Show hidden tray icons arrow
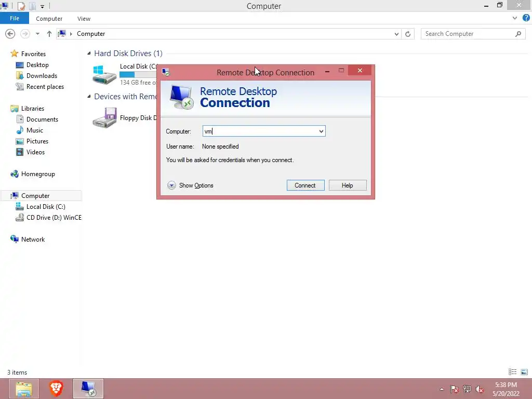This screenshot has height=399, width=532. pos(442,389)
